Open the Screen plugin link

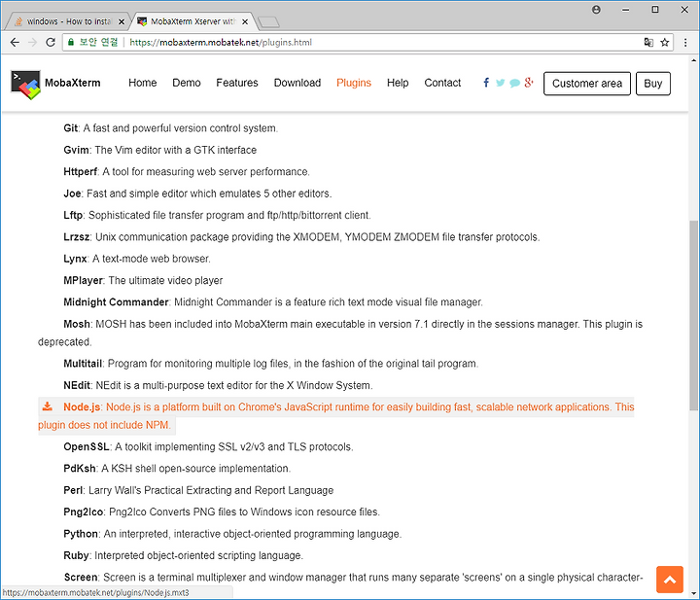pos(353,578)
